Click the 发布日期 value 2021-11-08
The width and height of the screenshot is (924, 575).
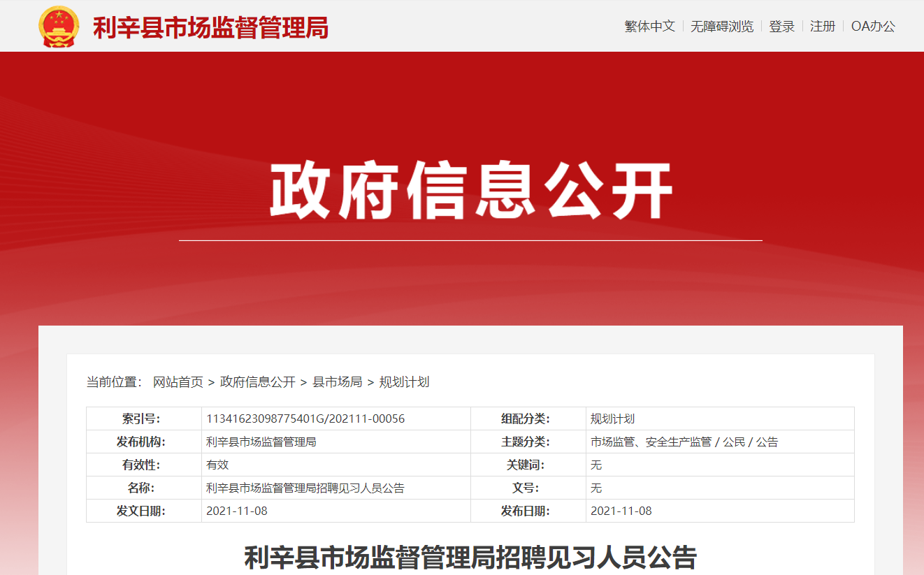621,511
